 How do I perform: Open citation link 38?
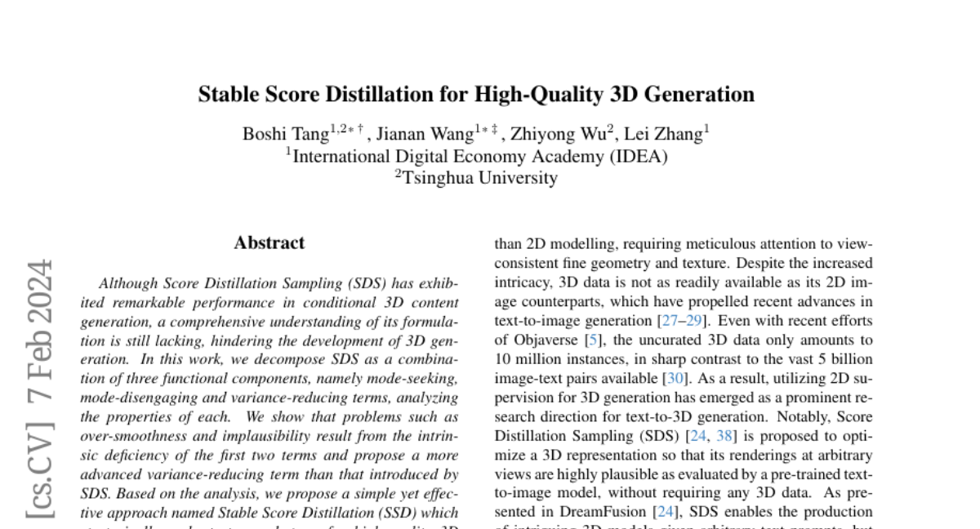point(724,435)
